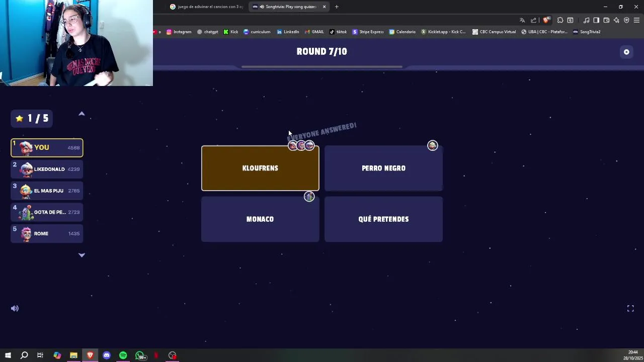Open GMAIL bookmark
Screen dimensions: 644x362
[x=314, y=32]
